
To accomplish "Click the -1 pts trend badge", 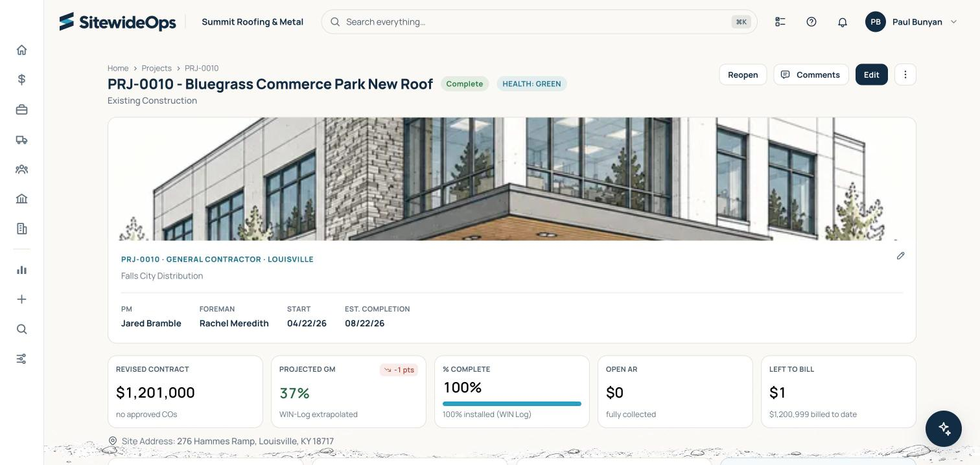I will point(399,370).
